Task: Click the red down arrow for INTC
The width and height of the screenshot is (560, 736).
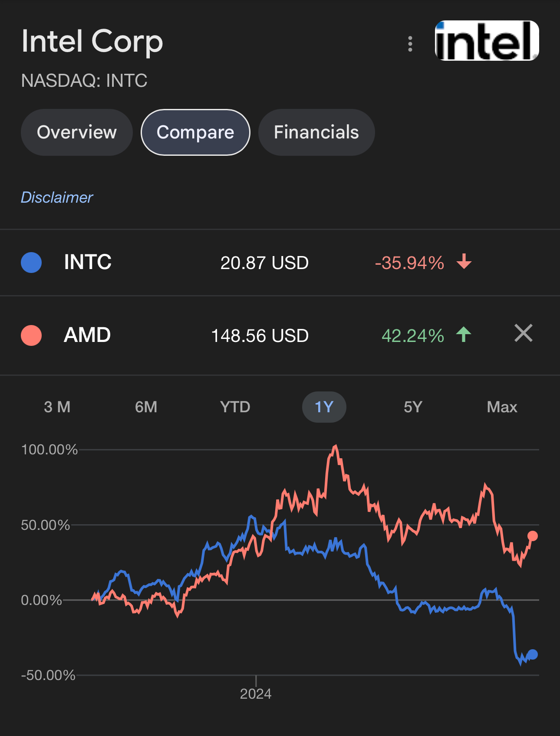Action: [464, 262]
